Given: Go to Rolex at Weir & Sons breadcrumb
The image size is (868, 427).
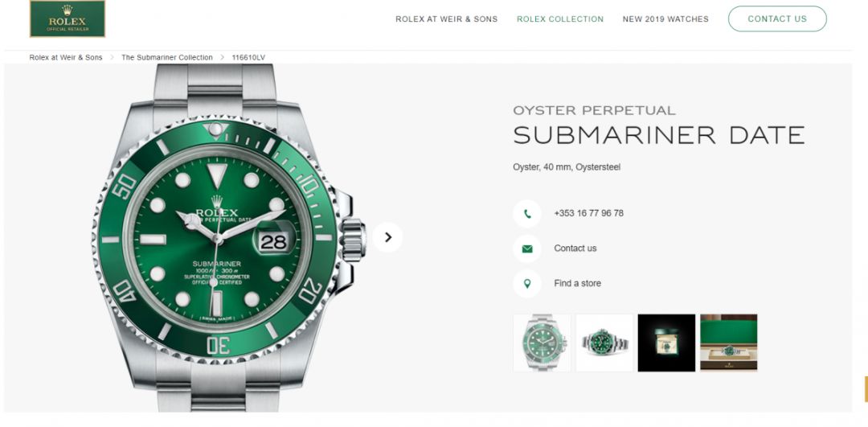Looking at the screenshot, I should click(66, 58).
